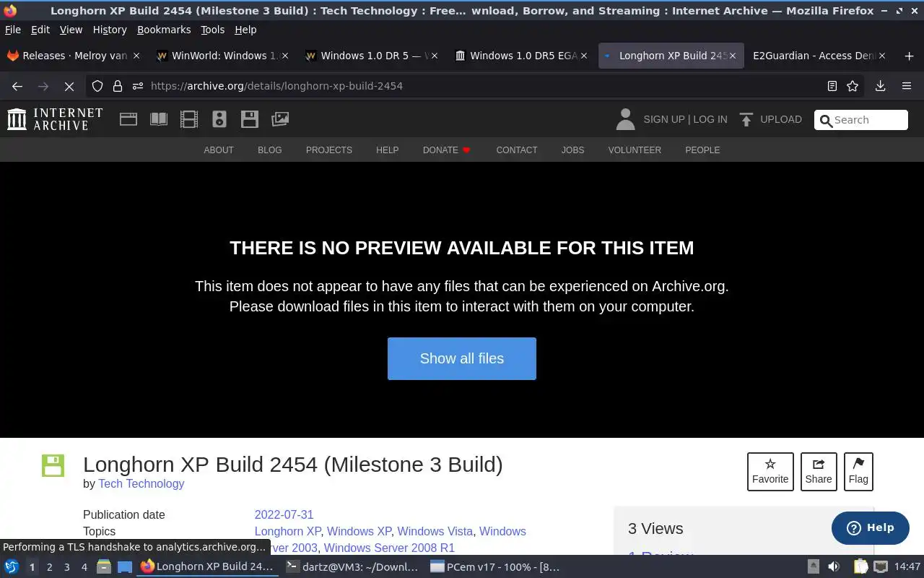Open the History menu
This screenshot has width=924, height=578.
click(x=110, y=30)
